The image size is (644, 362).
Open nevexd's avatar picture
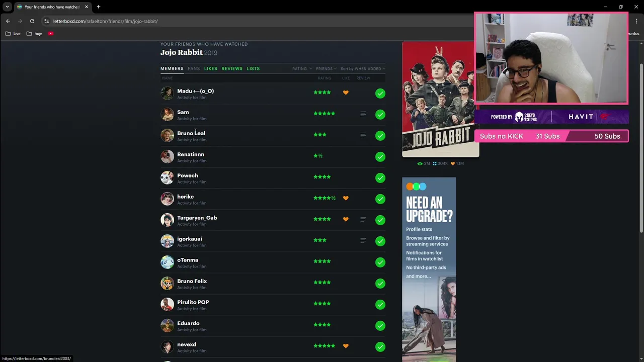tap(167, 346)
